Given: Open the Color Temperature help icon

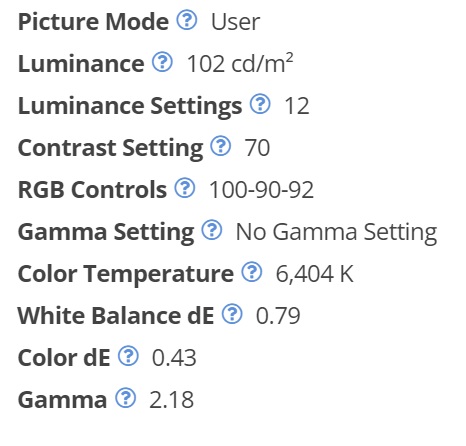Looking at the screenshot, I should 252,272.
